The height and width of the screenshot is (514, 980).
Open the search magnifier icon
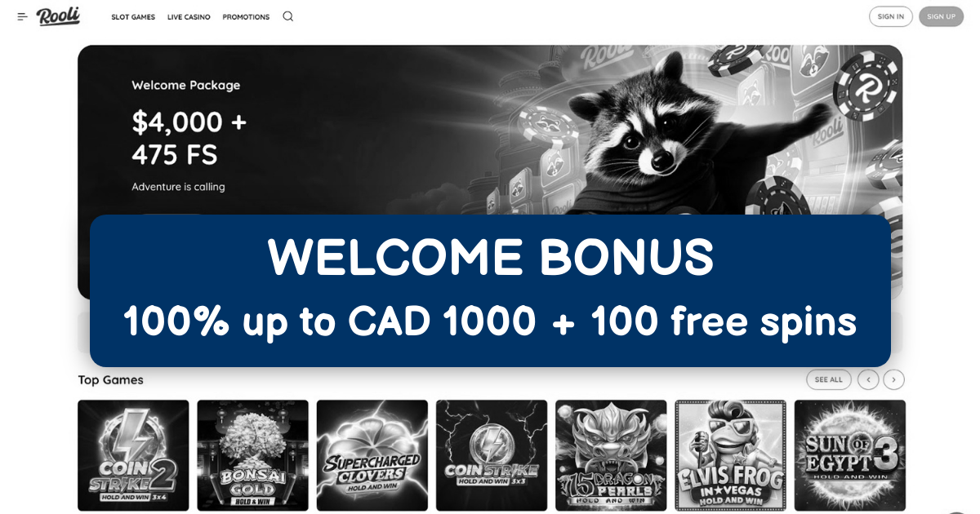(x=287, y=16)
